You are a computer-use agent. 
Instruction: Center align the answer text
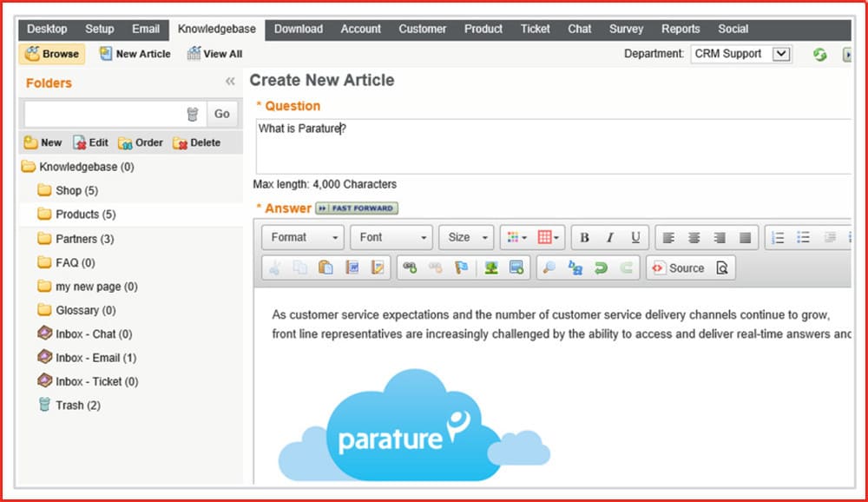click(x=694, y=237)
